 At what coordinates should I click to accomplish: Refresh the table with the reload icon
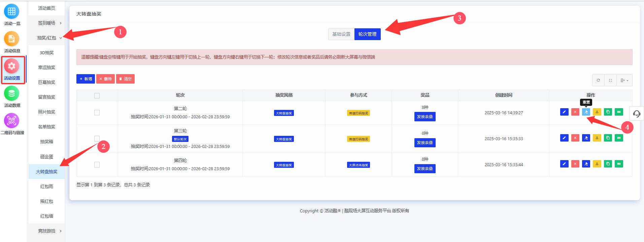coord(598,80)
